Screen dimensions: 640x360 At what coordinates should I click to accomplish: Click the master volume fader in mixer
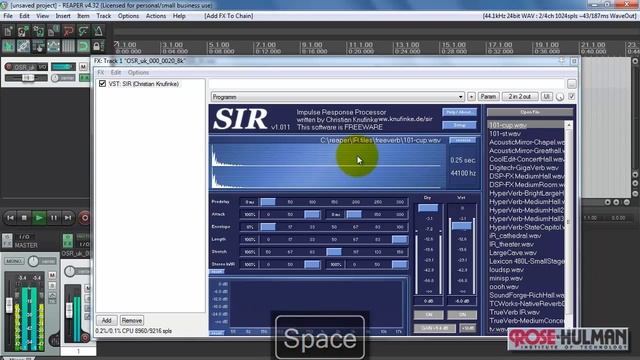pyautogui.click(x=9, y=305)
